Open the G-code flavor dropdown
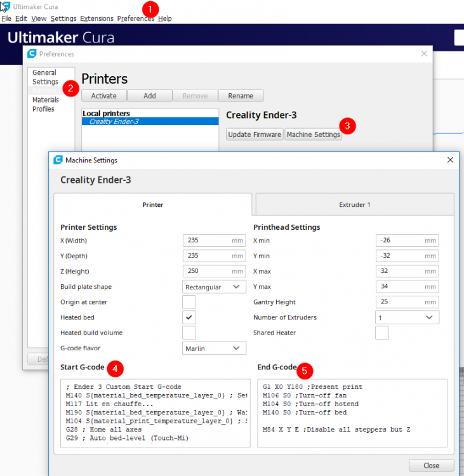Image resolution: width=464 pixels, height=476 pixels. tap(214, 348)
